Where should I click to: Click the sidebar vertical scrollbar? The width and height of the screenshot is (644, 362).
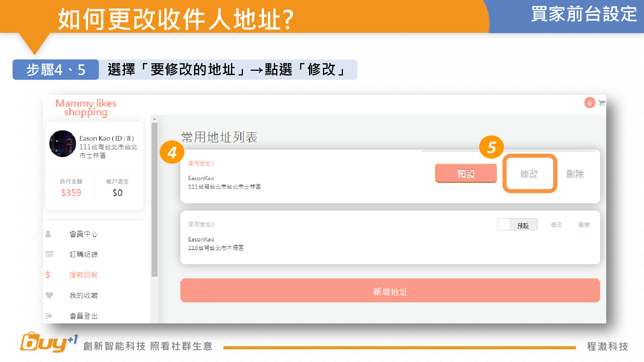click(x=155, y=199)
